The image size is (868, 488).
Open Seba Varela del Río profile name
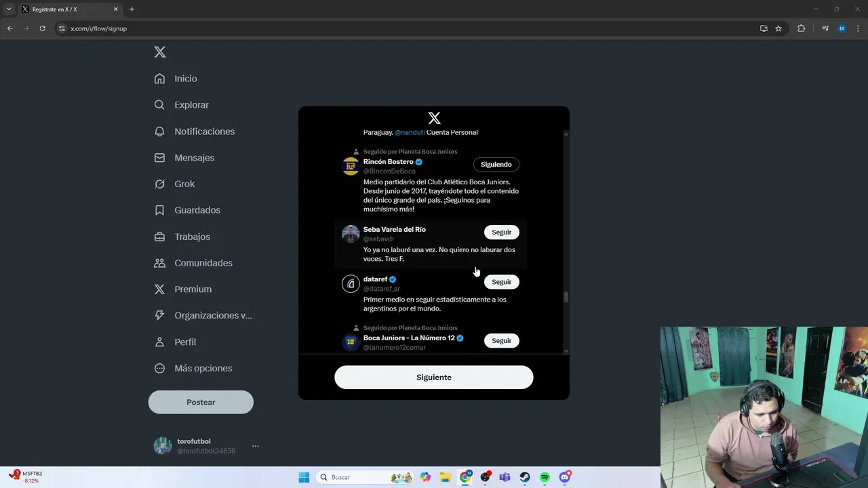click(x=395, y=230)
